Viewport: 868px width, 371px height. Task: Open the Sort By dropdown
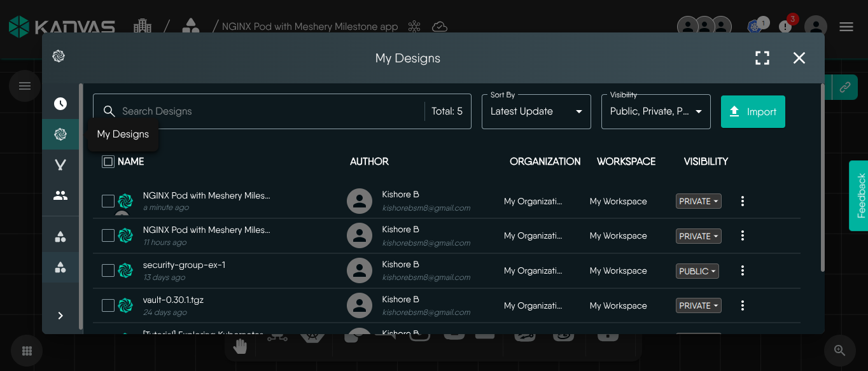pos(536,111)
